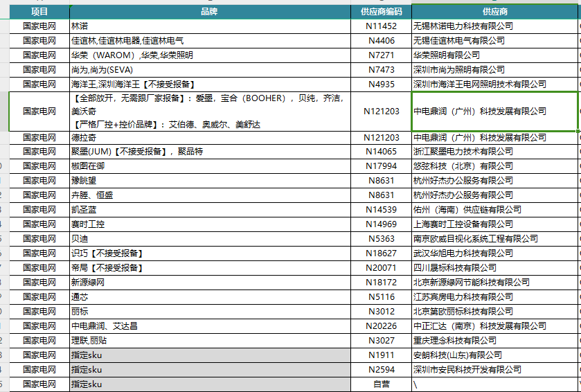This screenshot has height=392, width=581.
Task: Click supplier code N5363
Action: tap(382, 239)
